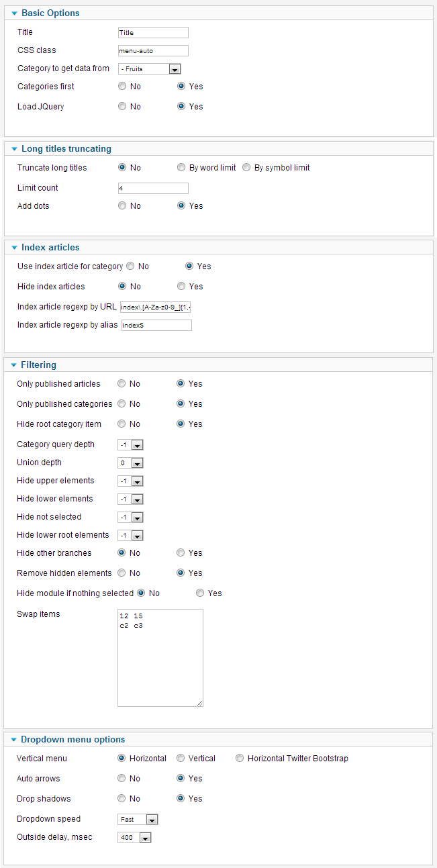Viewport: 437px width, 868px height.
Task: Choose Horizontal Twitter Bootstrap menu option
Action: (x=240, y=758)
